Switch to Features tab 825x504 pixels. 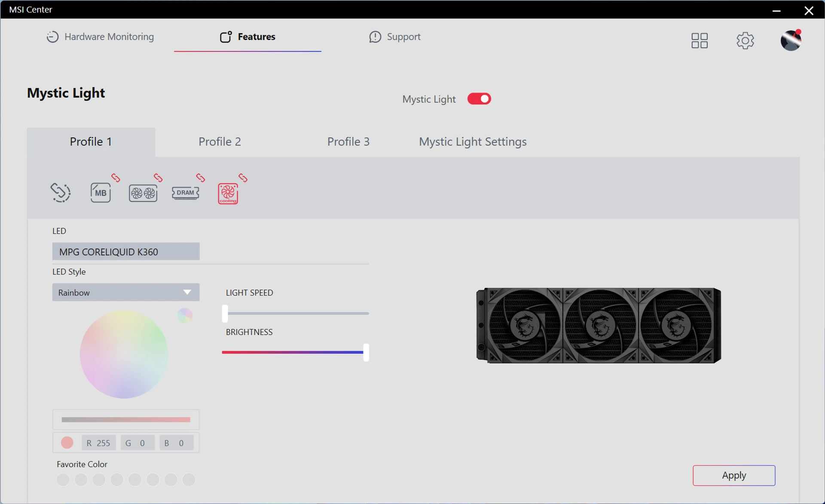tap(247, 37)
